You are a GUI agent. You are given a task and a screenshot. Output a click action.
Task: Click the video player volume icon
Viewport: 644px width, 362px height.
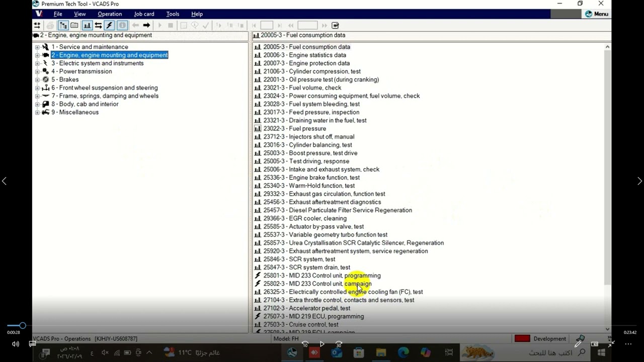tap(16, 344)
